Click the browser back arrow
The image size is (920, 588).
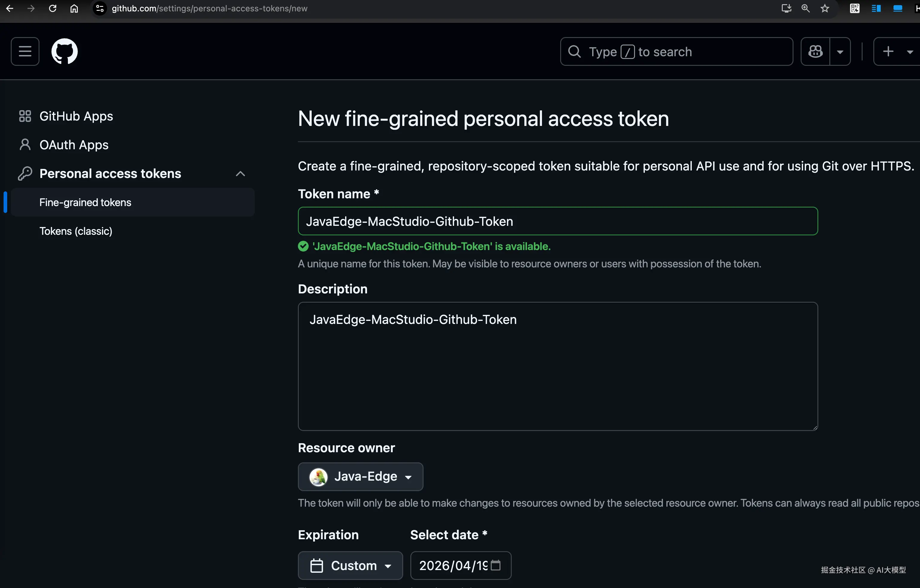click(x=10, y=8)
